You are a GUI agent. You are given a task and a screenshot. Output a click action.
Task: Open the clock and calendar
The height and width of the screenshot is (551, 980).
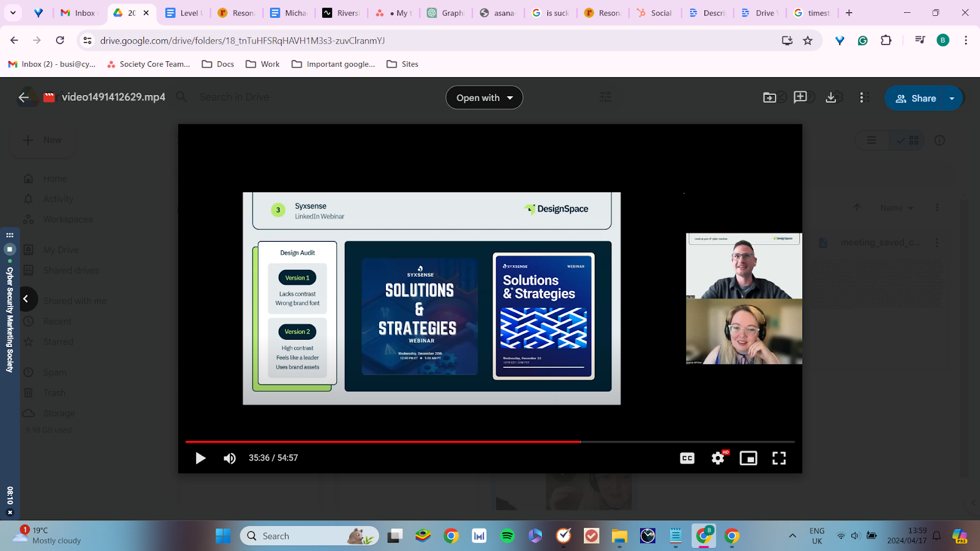tap(907, 536)
